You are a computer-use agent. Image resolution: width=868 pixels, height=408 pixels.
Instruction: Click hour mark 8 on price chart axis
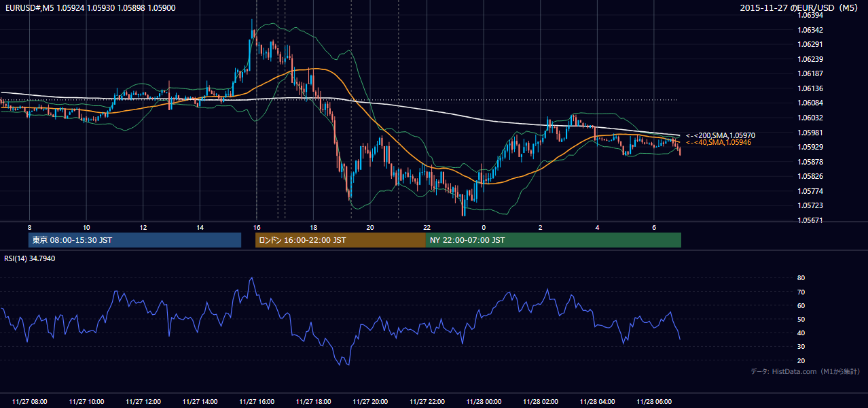[x=29, y=227]
